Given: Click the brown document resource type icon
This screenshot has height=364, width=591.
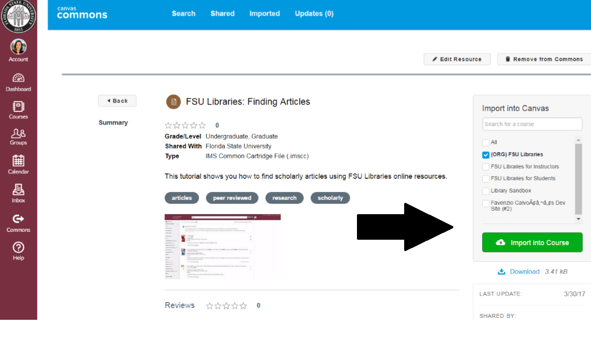Looking at the screenshot, I should [174, 102].
